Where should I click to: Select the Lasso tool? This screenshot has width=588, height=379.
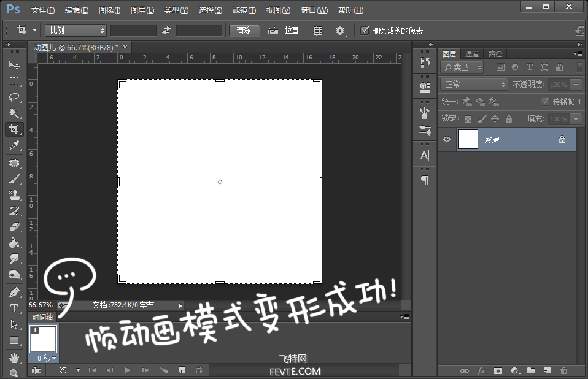point(14,98)
